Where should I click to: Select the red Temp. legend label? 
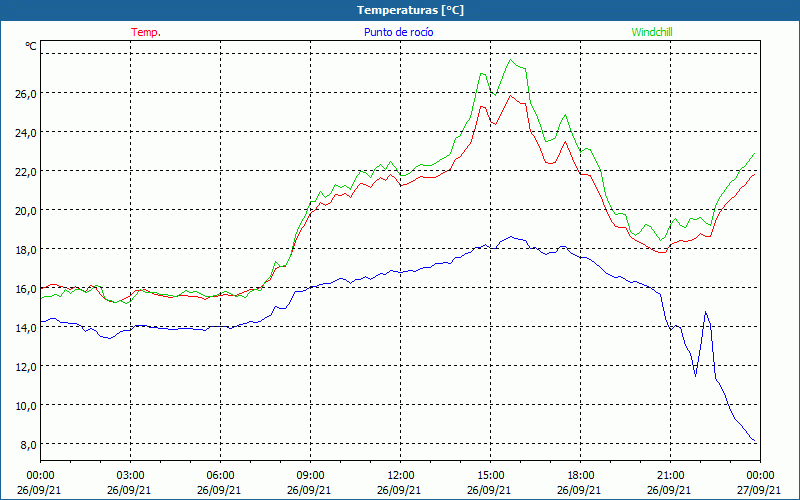tap(146, 32)
